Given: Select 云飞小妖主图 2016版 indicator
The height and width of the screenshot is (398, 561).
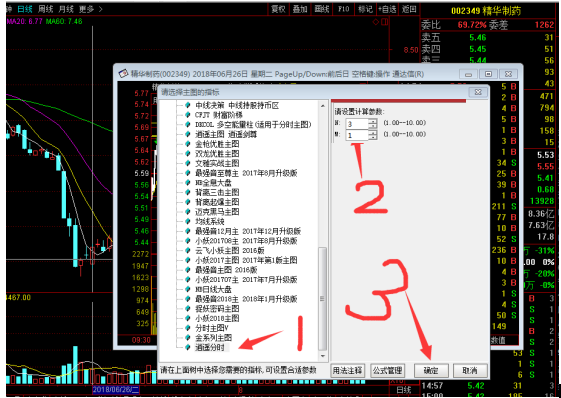Looking at the screenshot, I should click(x=229, y=251).
